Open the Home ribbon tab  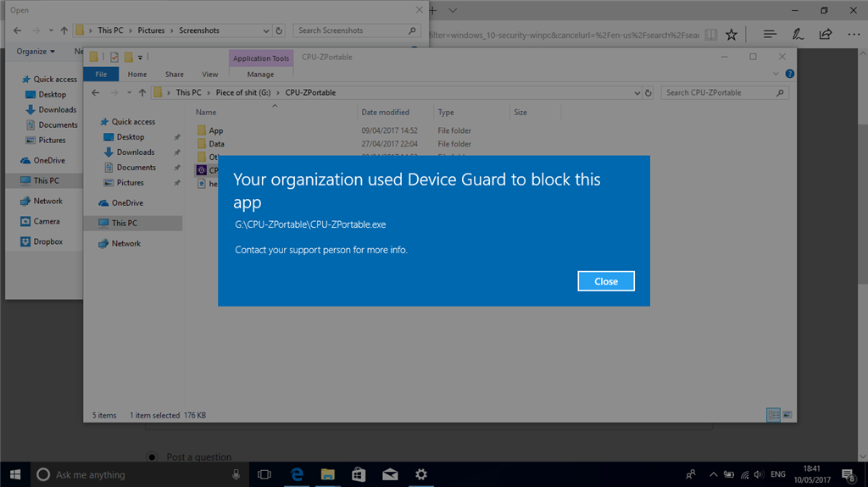click(x=137, y=75)
